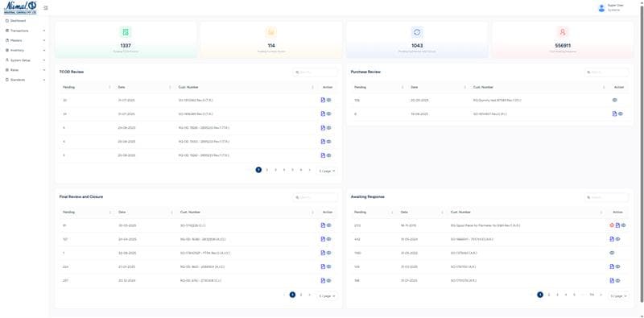This screenshot has width=644, height=318.
Task: Open the Super User profile avatar
Action: [601, 8]
